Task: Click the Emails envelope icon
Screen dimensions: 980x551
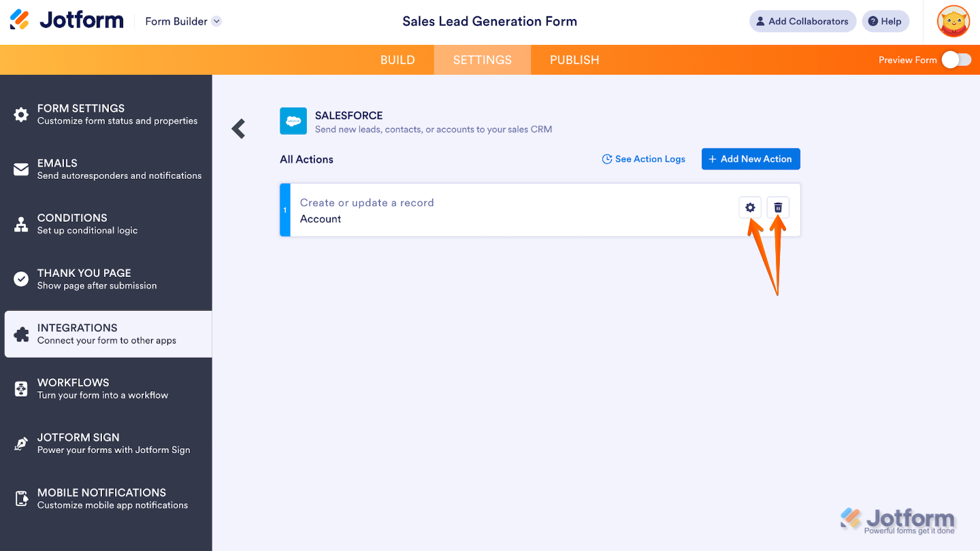Action: pyautogui.click(x=21, y=169)
